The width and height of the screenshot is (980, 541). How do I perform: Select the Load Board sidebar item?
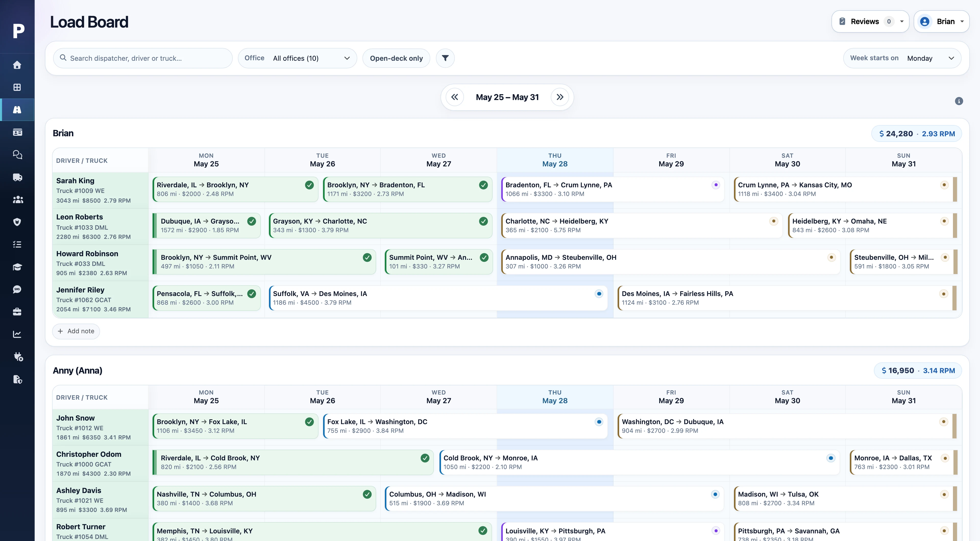point(17,109)
